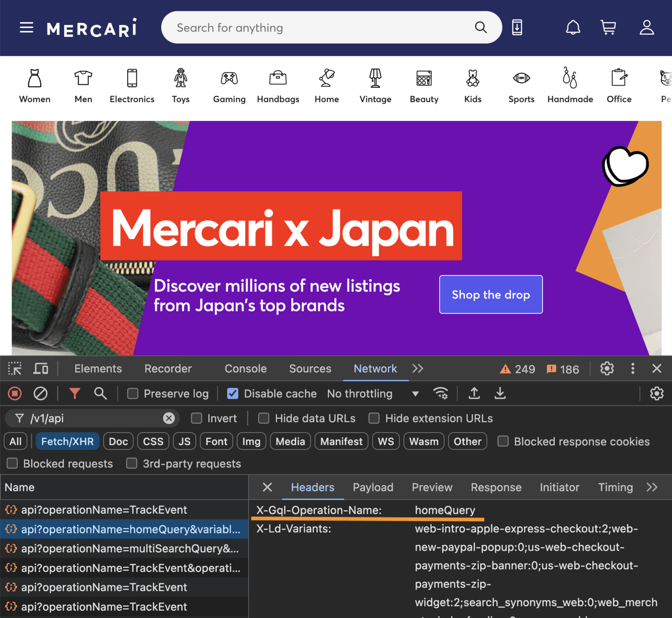Click the 186 issues counter
Viewport: 672px width, 618px height.
[x=563, y=369]
